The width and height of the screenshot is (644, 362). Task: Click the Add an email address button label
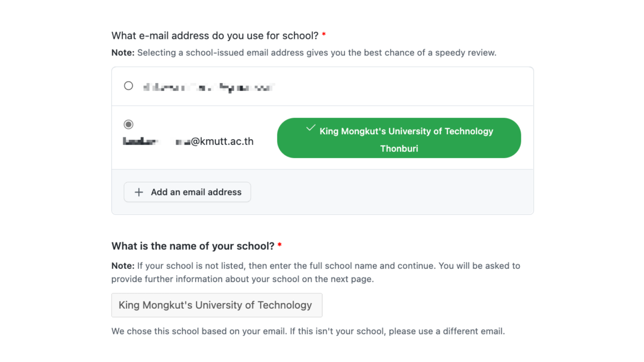pos(196,192)
